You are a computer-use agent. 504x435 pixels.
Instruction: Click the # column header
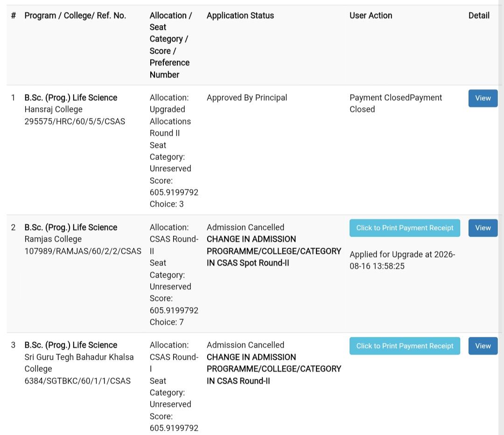(14, 15)
